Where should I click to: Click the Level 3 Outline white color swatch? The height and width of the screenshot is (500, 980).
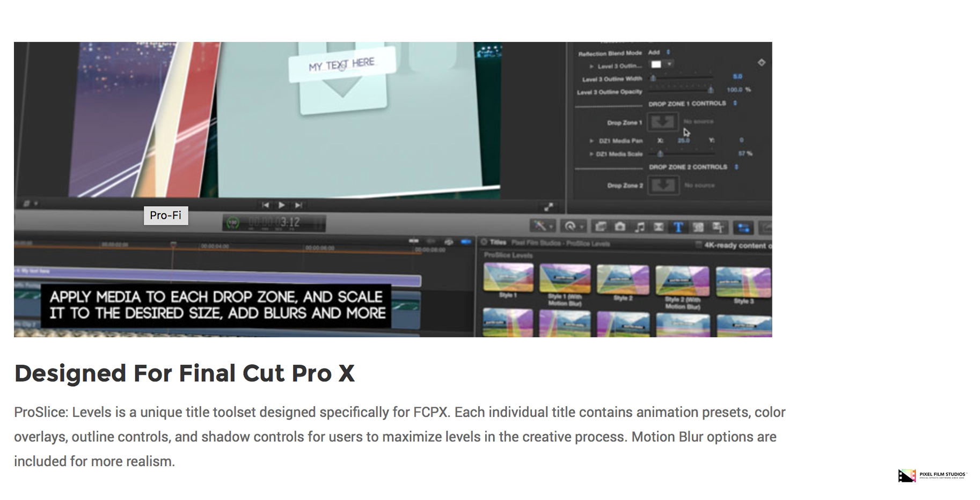656,64
